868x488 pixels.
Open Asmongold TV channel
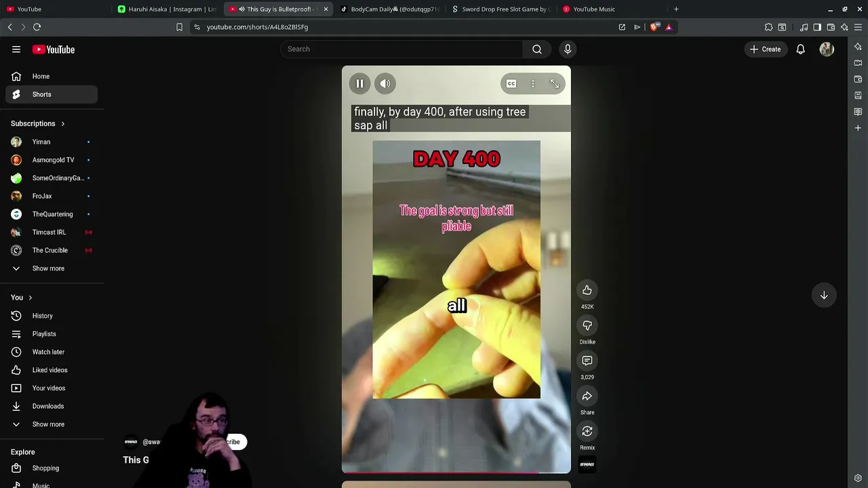pos(52,160)
